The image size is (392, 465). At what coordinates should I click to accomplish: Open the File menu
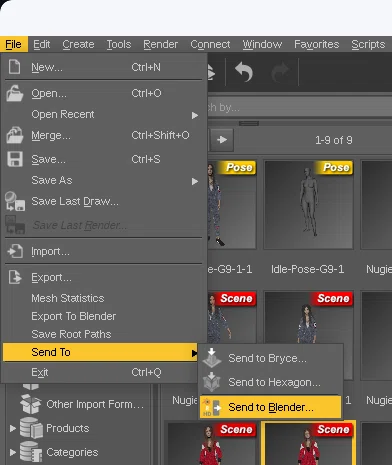[13, 44]
